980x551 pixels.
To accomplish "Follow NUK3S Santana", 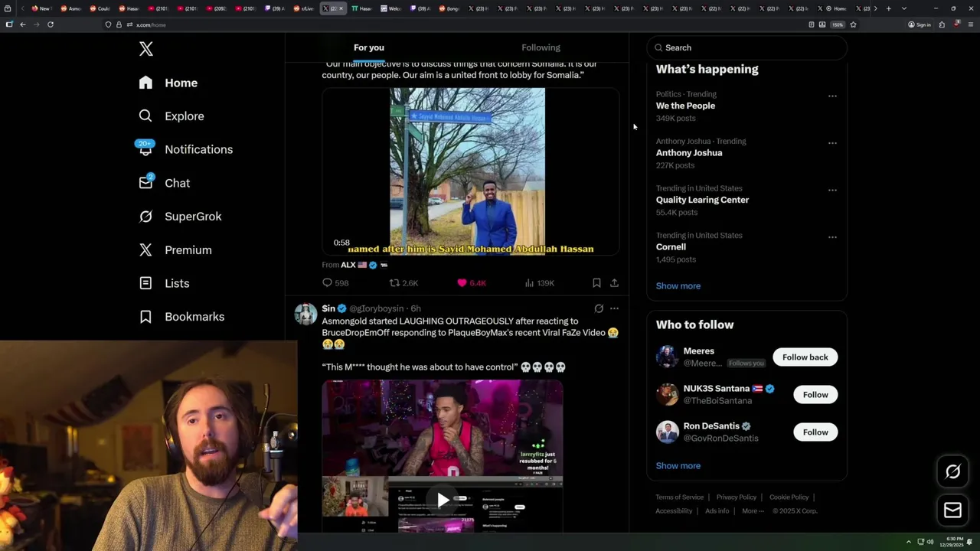I will [815, 395].
